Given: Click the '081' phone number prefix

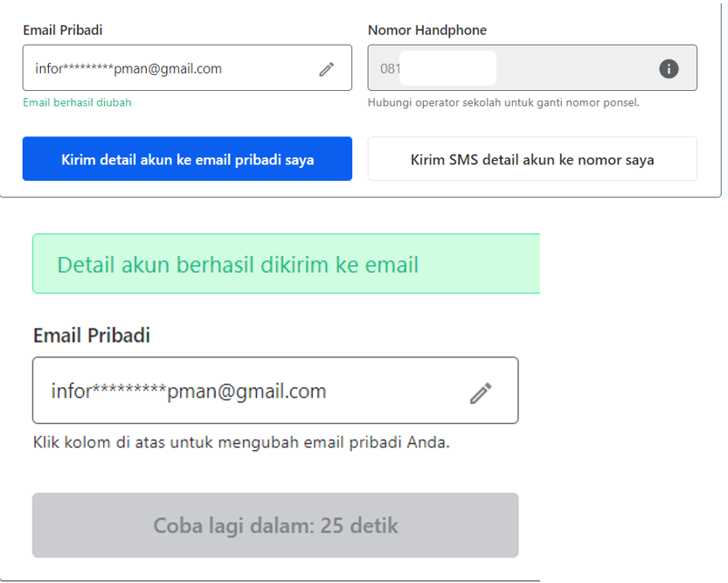Looking at the screenshot, I should [x=390, y=69].
